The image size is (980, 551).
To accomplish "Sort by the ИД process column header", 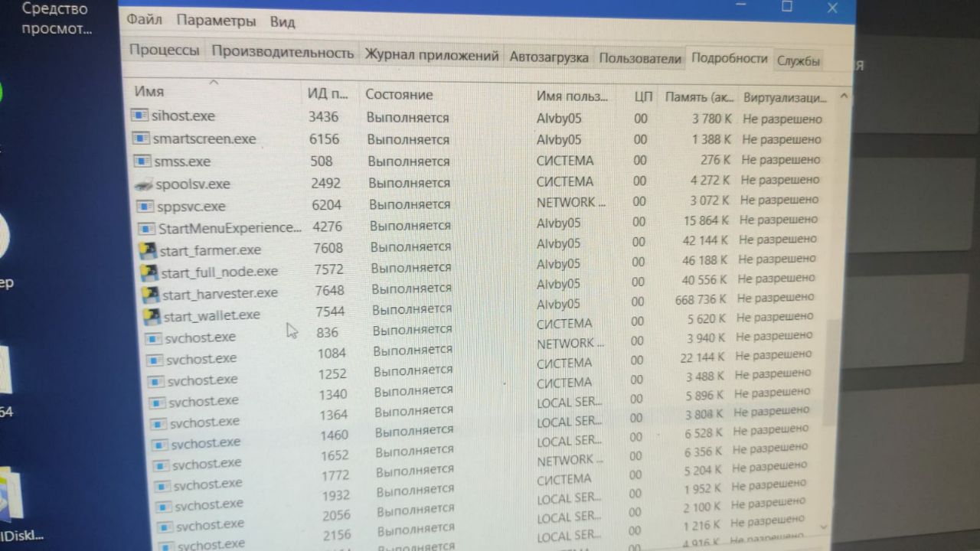I will click(328, 94).
